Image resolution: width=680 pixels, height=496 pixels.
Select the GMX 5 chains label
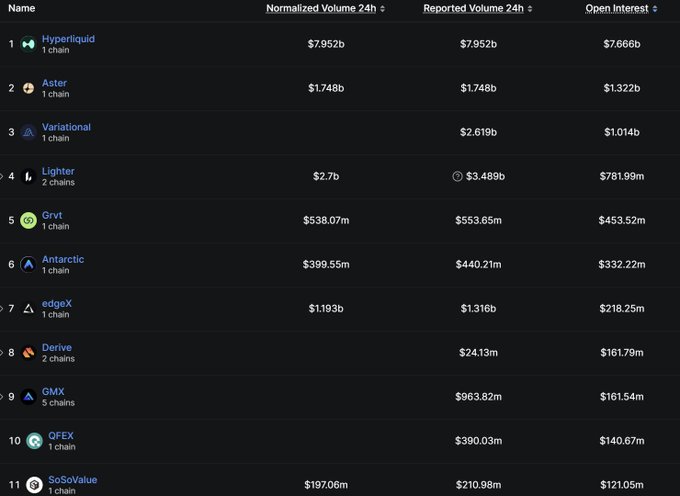[x=58, y=403]
